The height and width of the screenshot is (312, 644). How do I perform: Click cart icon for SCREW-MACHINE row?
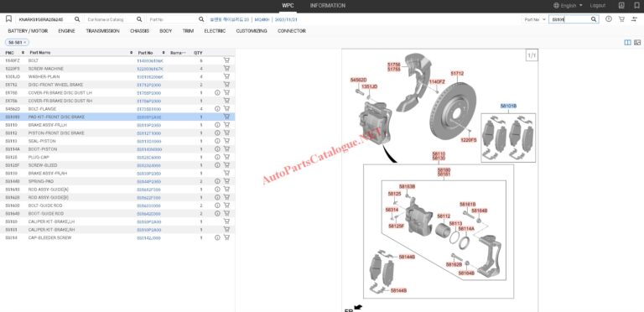click(x=226, y=69)
